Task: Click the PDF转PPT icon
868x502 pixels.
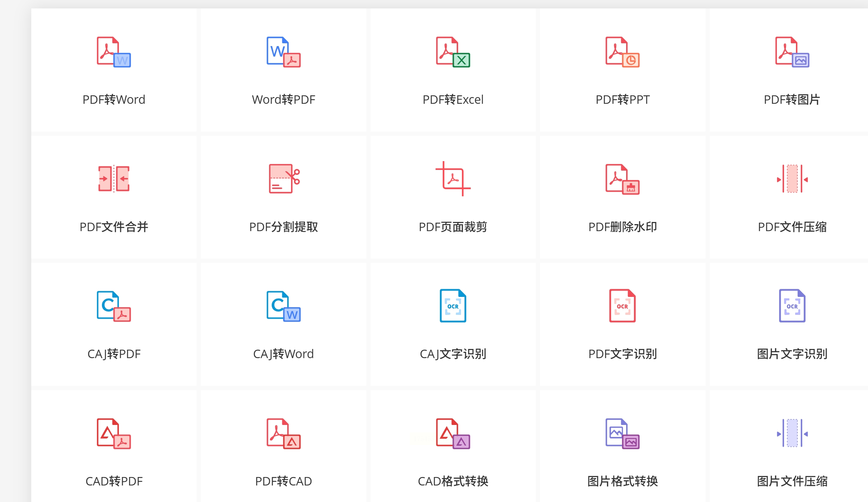Action: (x=622, y=52)
